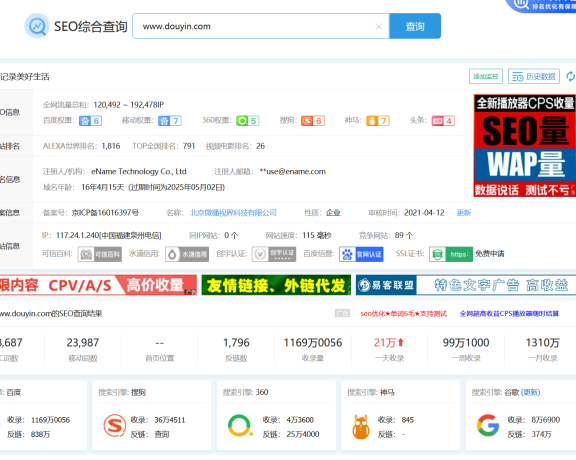
Task: Click the Sogou logo icon
Action: 115,425
